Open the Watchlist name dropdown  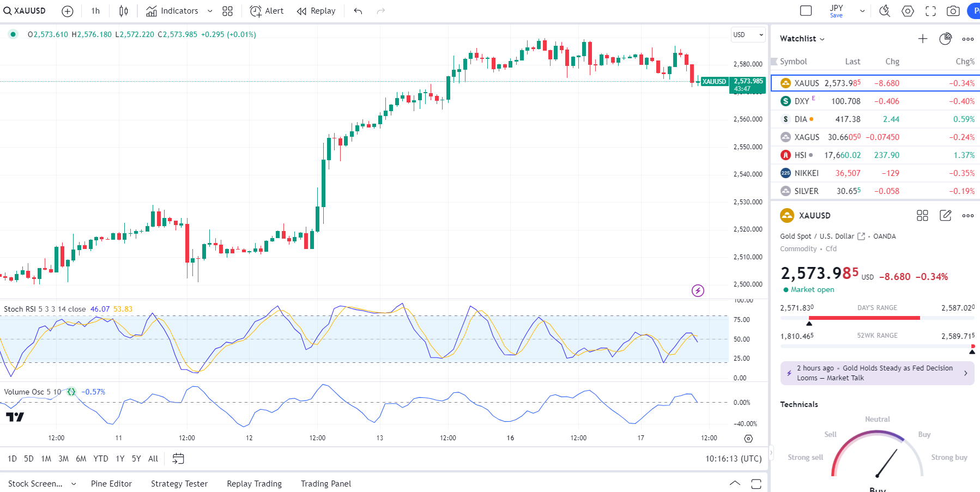coord(802,39)
